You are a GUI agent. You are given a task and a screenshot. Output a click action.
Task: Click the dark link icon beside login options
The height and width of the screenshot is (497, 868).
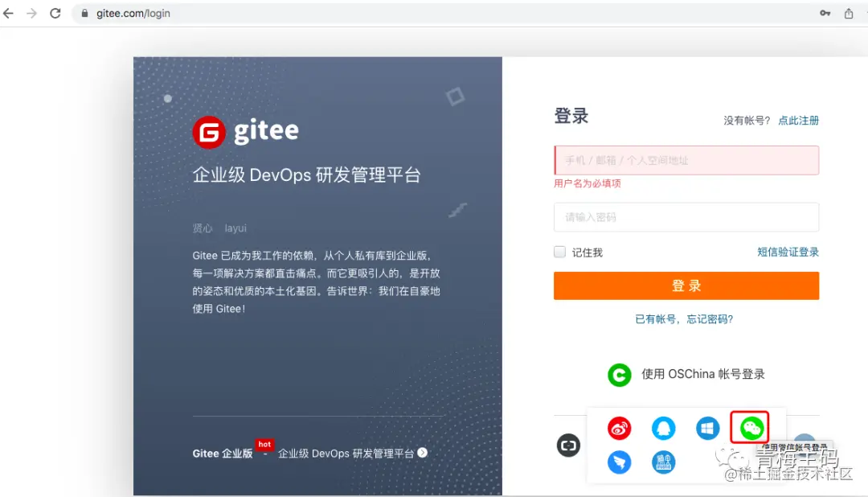pos(569,444)
